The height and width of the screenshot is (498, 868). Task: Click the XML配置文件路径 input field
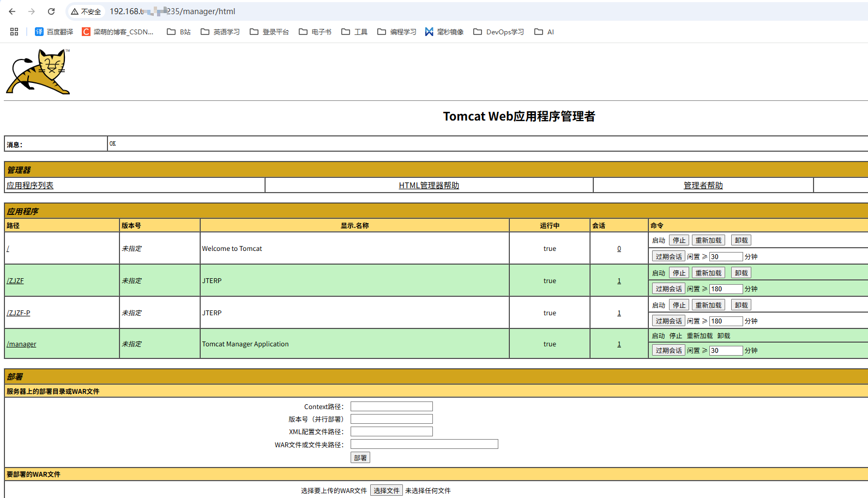(x=391, y=431)
